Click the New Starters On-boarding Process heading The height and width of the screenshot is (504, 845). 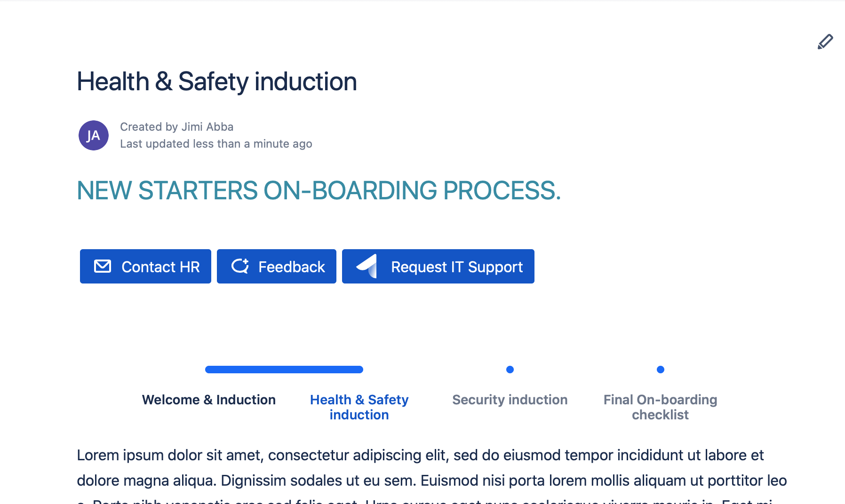[319, 190]
